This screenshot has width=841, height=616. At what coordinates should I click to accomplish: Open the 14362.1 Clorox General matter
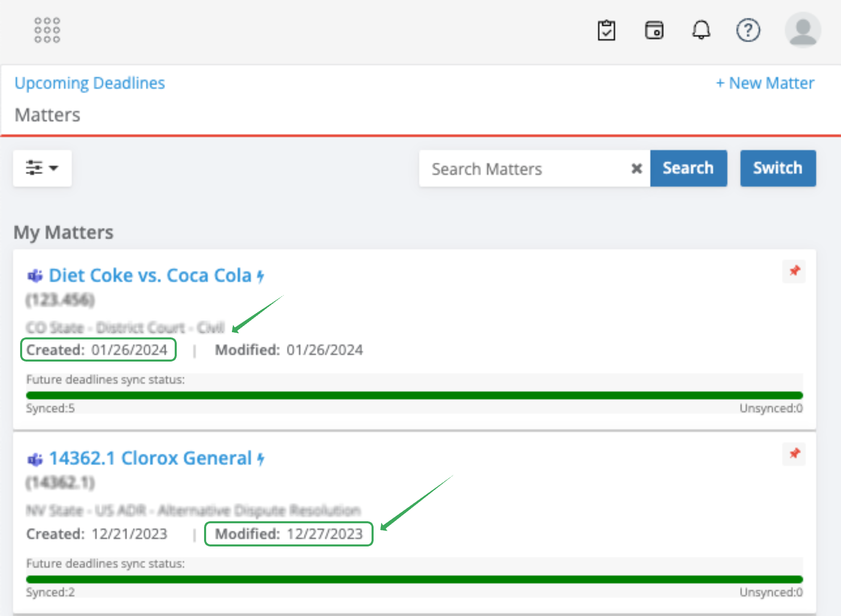tap(150, 458)
